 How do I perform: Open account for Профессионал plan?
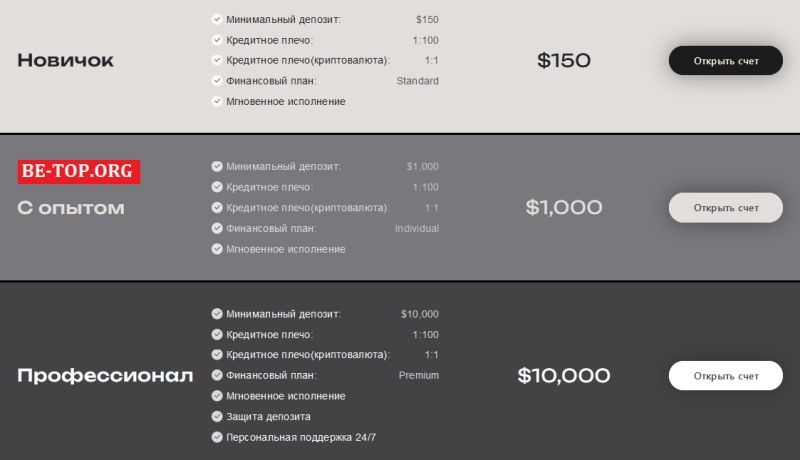pyautogui.click(x=725, y=376)
